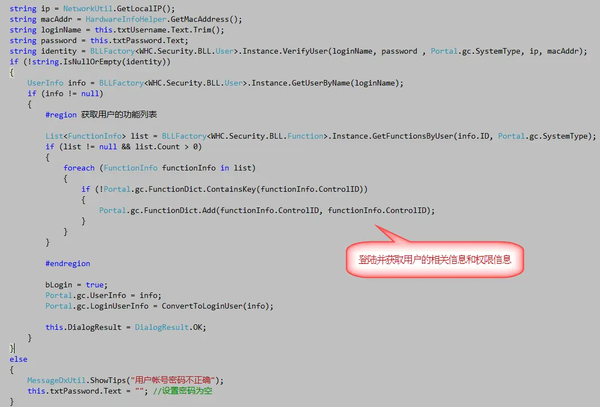This screenshot has width=600, height=407.
Task: Click the string literal 用户帐号密码不正确
Action: pyautogui.click(x=173, y=380)
